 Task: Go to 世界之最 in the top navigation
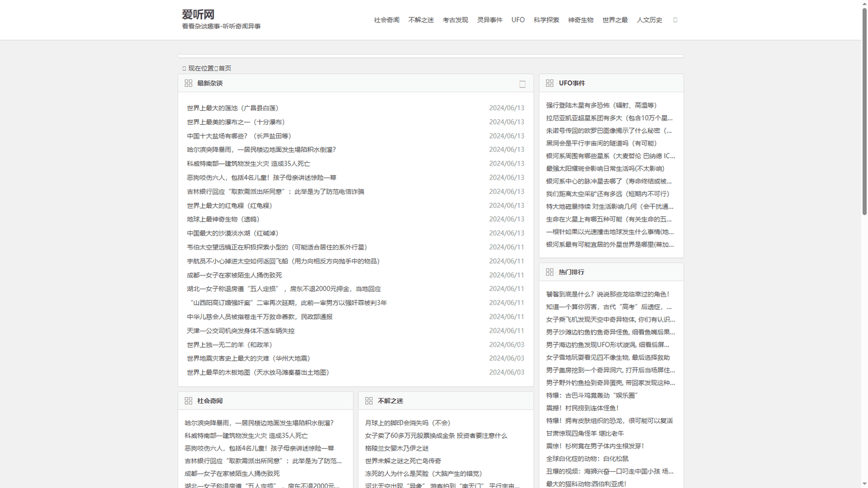tap(615, 20)
